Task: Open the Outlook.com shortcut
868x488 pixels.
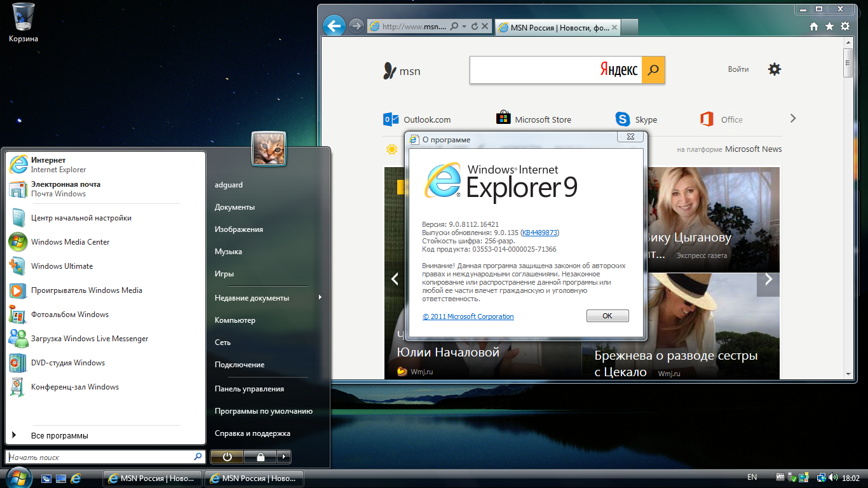Action: tap(417, 119)
